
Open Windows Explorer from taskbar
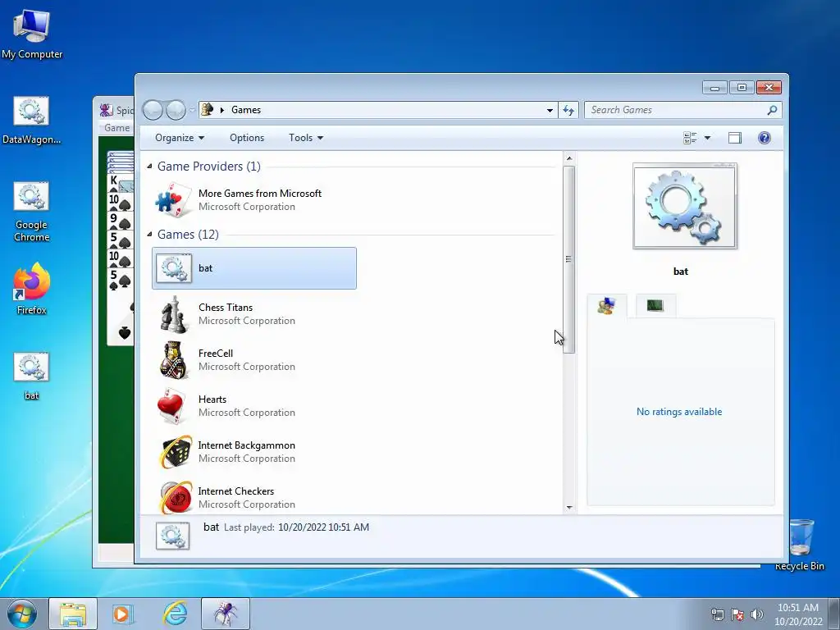(73, 614)
